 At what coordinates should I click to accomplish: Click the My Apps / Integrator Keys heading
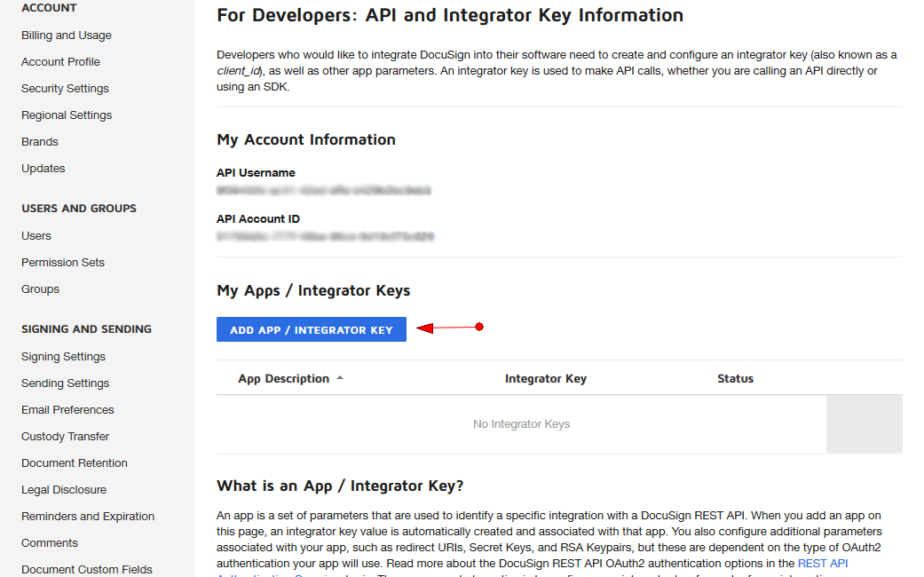(313, 290)
